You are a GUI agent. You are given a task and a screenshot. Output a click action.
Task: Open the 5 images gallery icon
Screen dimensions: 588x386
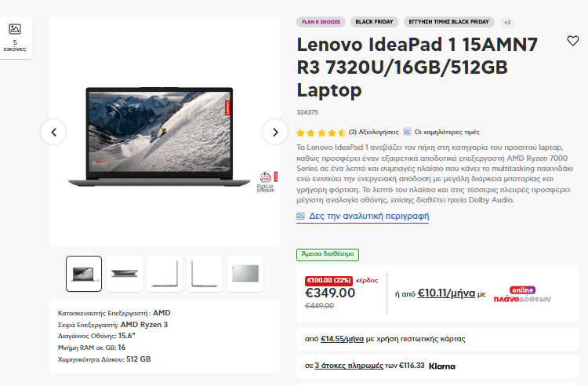click(15, 29)
